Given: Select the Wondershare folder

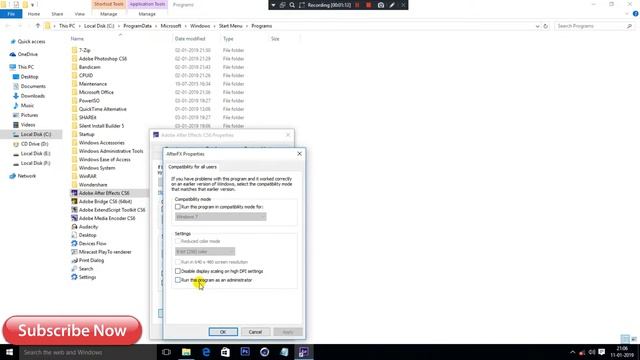Looking at the screenshot, I should click(93, 185).
